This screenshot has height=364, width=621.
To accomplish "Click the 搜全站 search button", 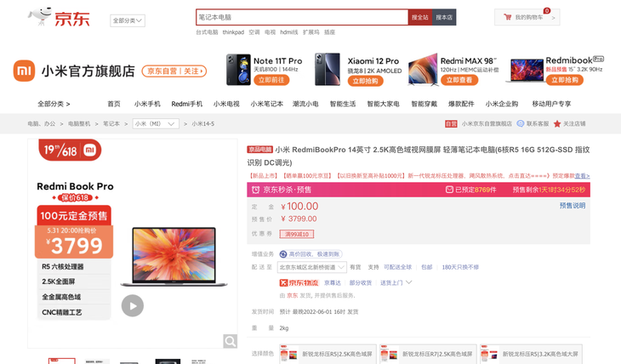I will pos(419,17).
